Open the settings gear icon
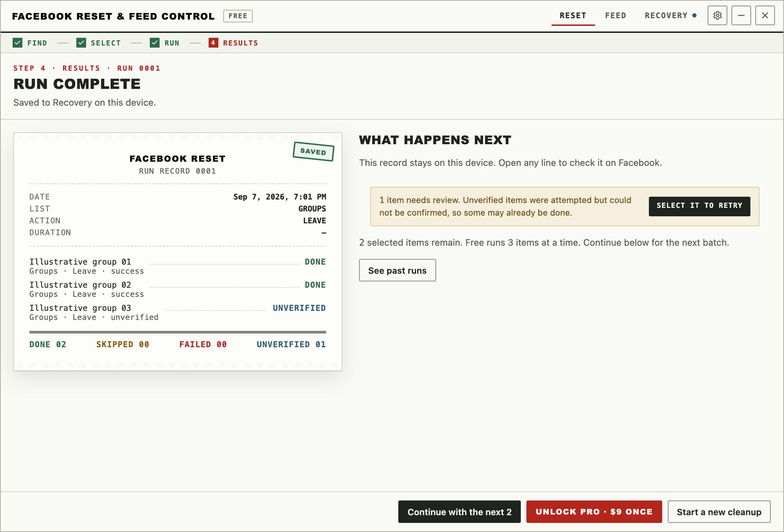Screen dimensions: 784x532 tap(717, 16)
